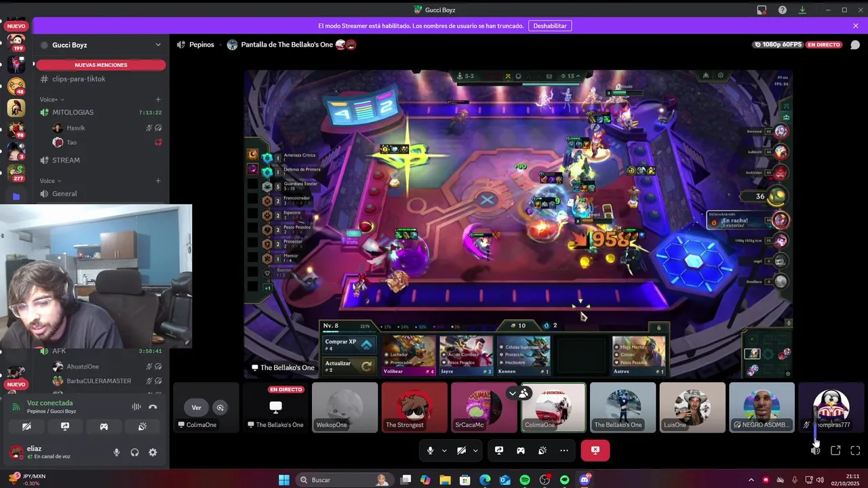Share your screen from bottom call controls

point(499,450)
